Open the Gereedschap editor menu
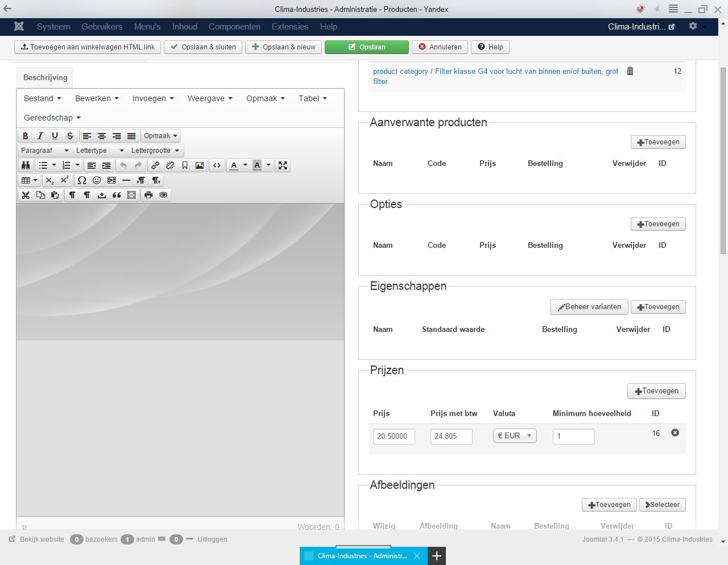The width and height of the screenshot is (728, 565). [52, 118]
